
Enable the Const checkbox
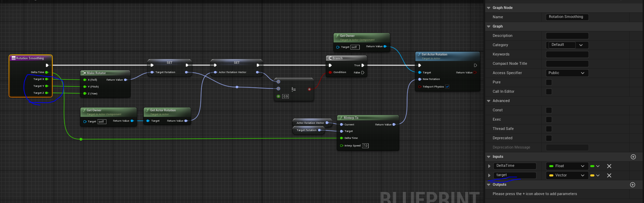pos(549,110)
